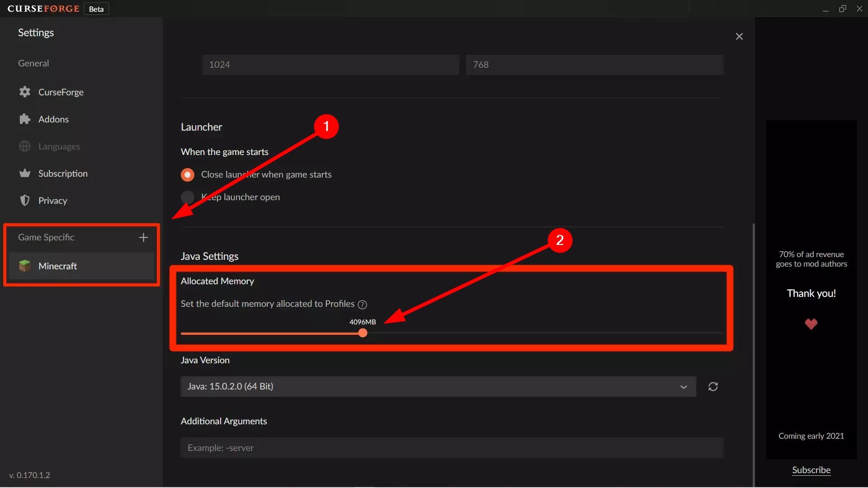Click the window width field showing 1024
The width and height of the screenshot is (868, 488).
point(330,65)
